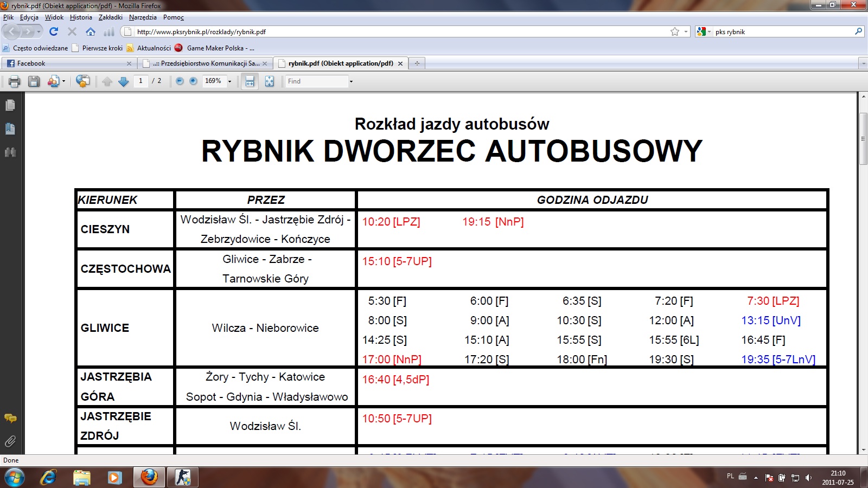This screenshot has width=868, height=488.
Task: Zoom out using the minus button
Action: click(x=180, y=81)
